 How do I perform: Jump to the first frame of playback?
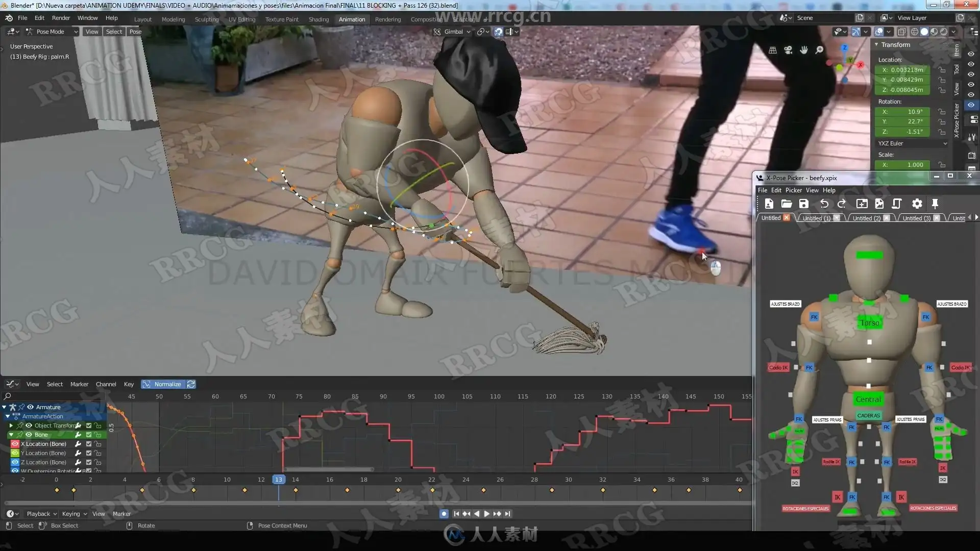coord(456,514)
